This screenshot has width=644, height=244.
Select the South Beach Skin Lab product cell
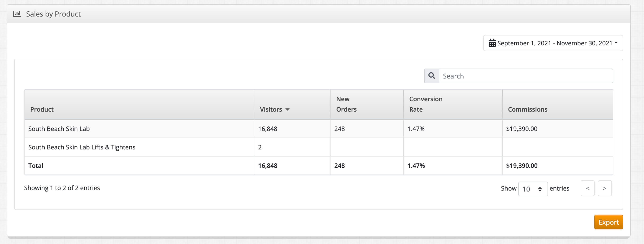139,129
